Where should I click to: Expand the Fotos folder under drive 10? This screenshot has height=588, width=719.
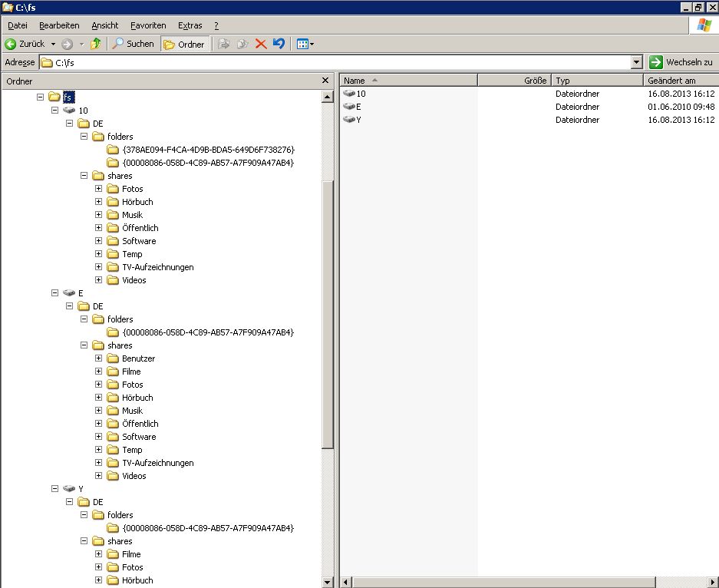(99, 189)
